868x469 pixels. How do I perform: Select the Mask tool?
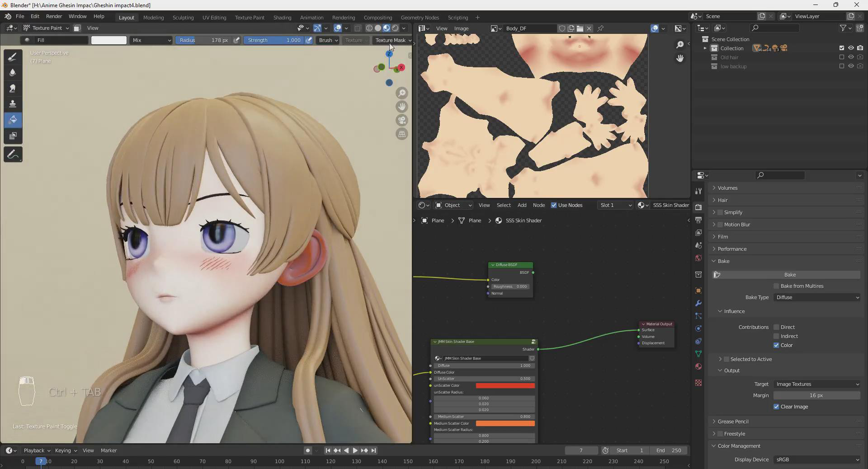click(x=13, y=136)
